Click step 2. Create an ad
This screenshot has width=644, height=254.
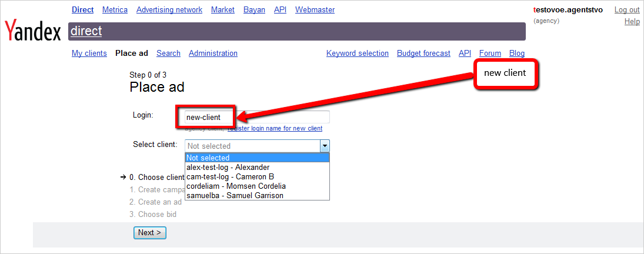156,202
